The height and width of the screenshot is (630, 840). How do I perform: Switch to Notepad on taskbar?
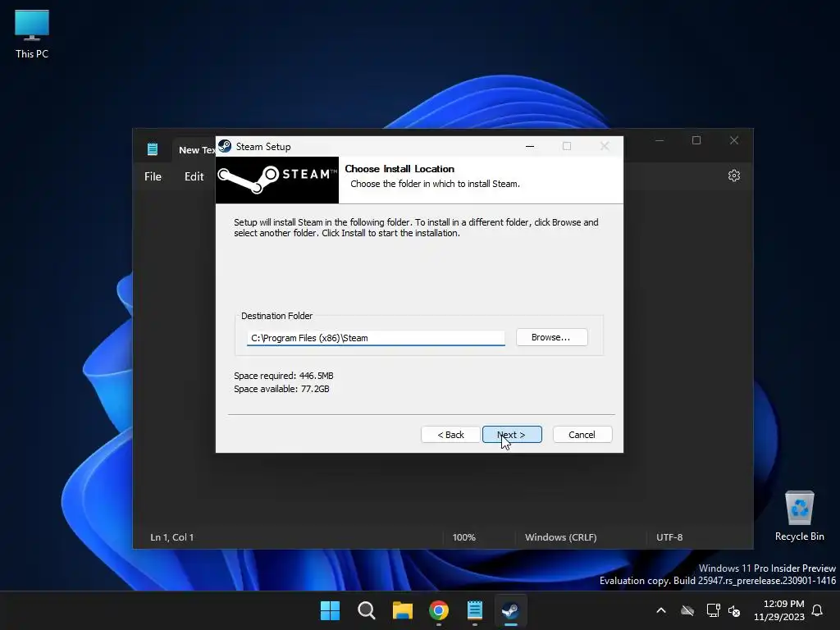tap(475, 610)
